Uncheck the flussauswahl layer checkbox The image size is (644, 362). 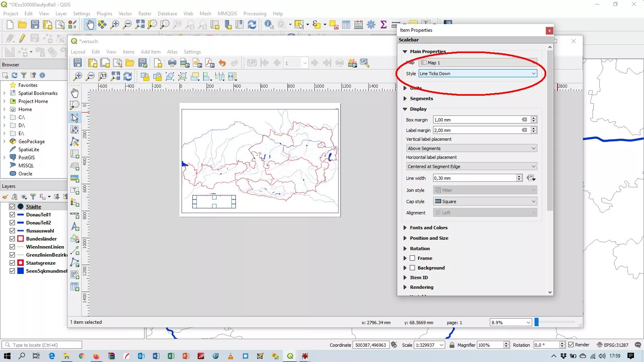12,230
